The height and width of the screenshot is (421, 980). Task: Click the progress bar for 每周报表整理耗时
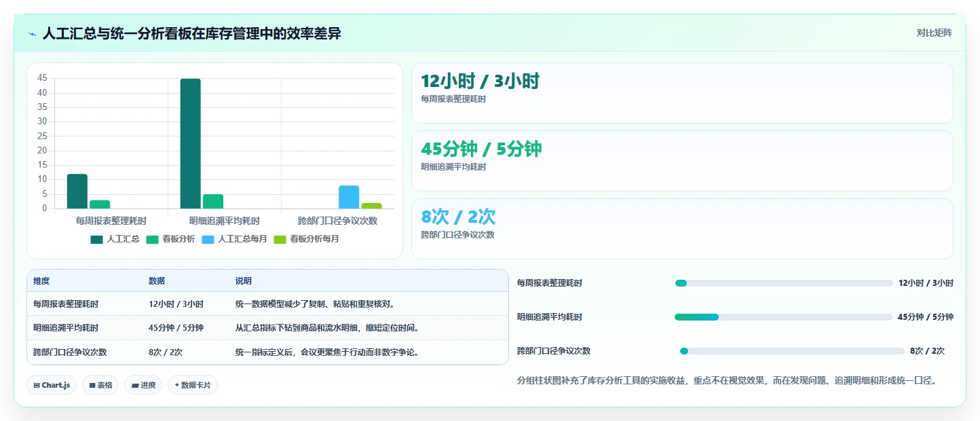point(784,283)
